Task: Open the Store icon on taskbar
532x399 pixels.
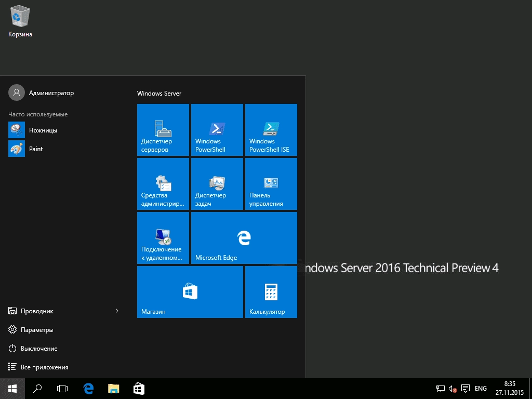Action: tap(139, 389)
